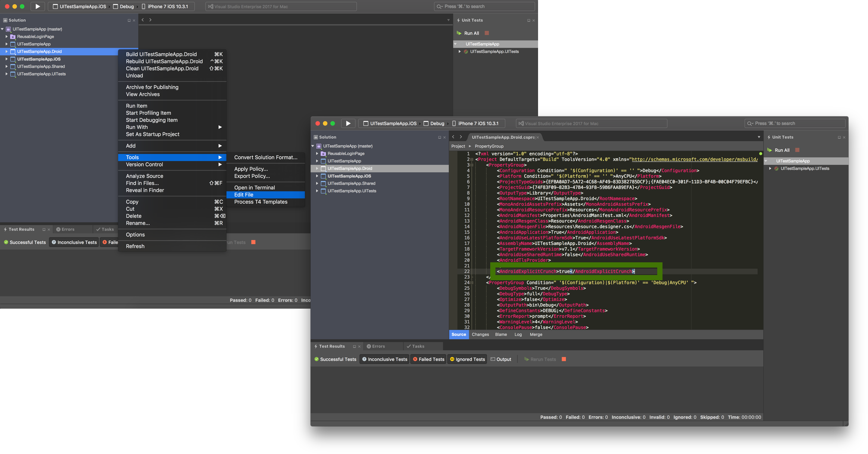868x454 pixels.
Task: Click the UITestSampleApp.UITests test icon in the front Unit Tests pad
Action: [x=776, y=169]
